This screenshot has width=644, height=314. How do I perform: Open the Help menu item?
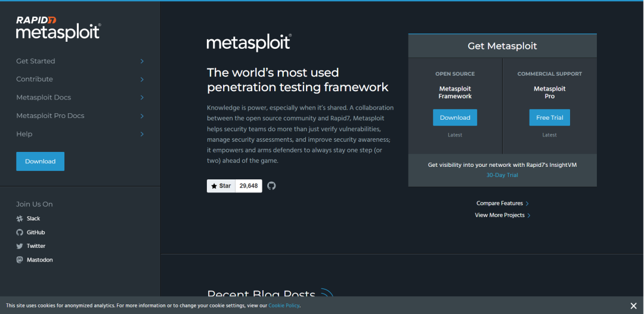[24, 134]
